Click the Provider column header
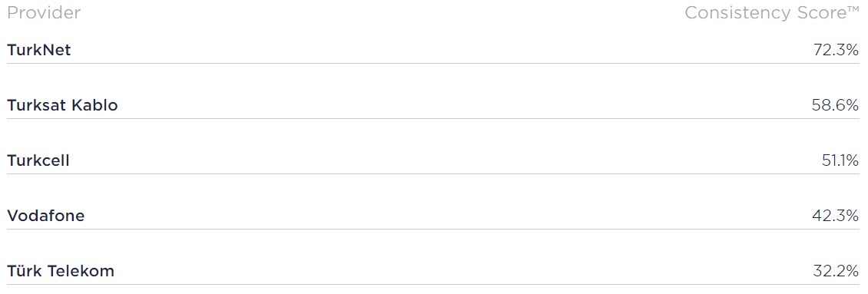The height and width of the screenshot is (294, 868). coord(44,13)
